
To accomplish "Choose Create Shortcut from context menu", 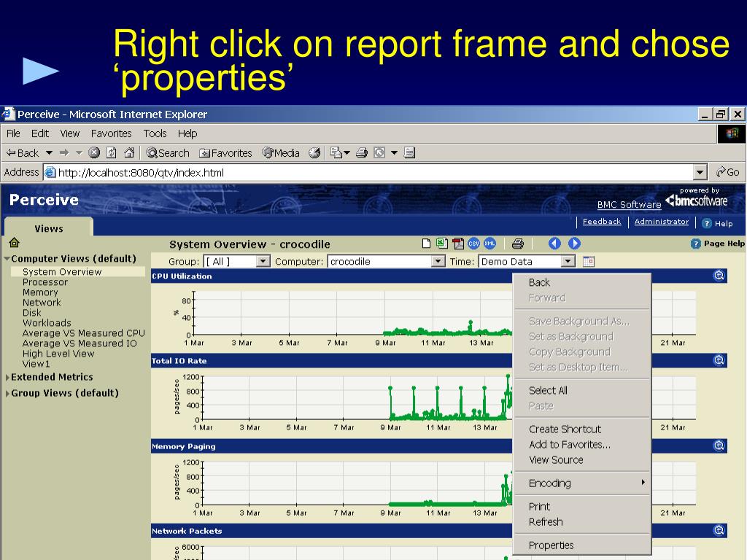I will pos(582,429).
